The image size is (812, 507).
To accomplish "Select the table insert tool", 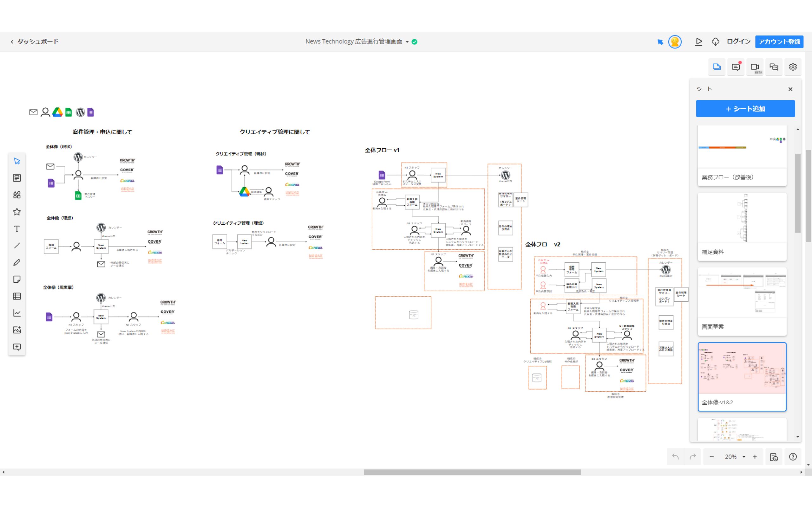I will [17, 296].
